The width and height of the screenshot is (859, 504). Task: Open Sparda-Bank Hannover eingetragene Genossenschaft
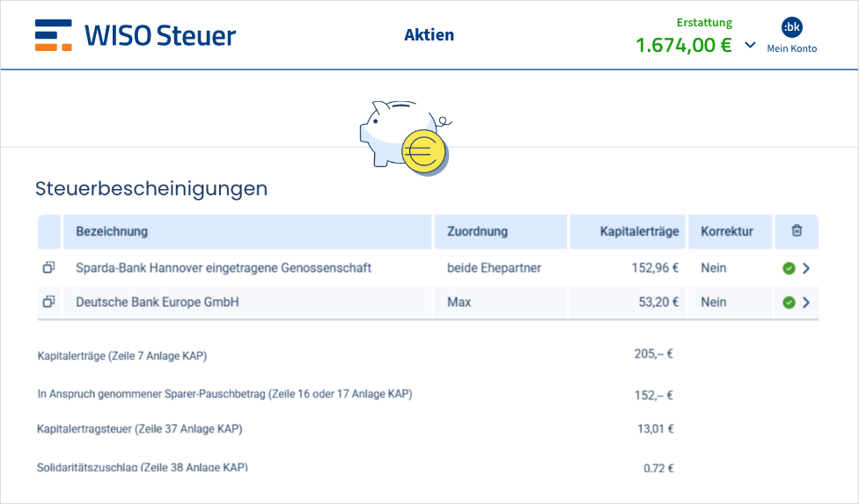coord(224,267)
